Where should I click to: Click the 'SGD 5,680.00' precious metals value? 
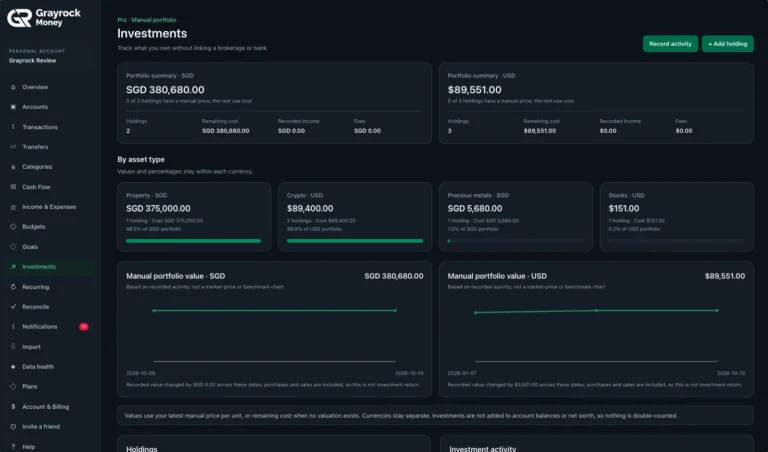(475, 209)
